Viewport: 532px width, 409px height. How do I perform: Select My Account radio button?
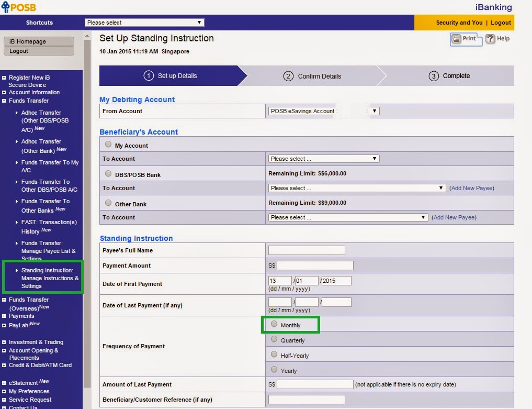pos(108,144)
